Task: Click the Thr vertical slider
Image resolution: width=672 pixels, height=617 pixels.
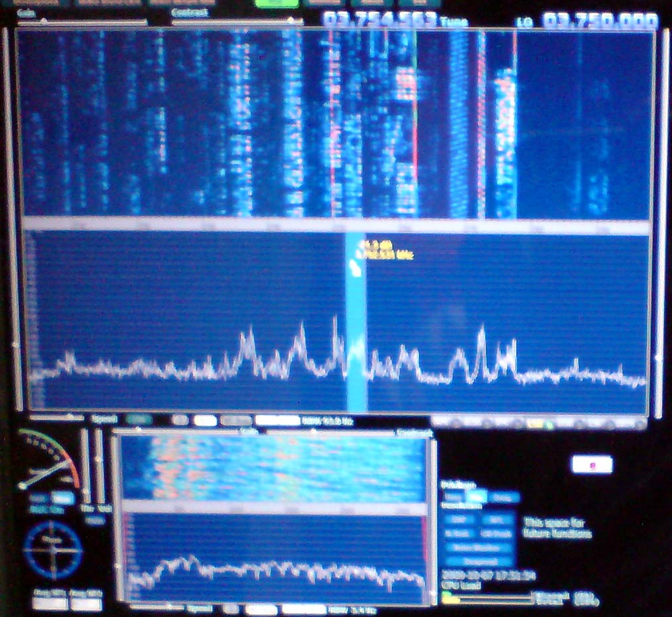Action: point(84,464)
